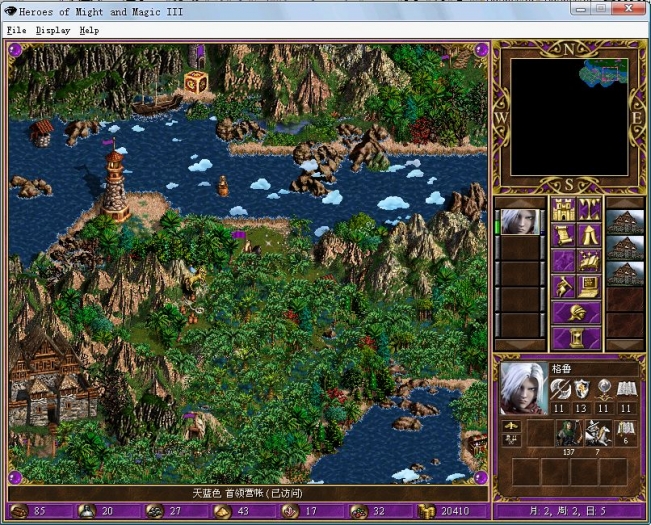Click the minimap's revealed area
This screenshot has width=651, height=525.
pyautogui.click(x=603, y=72)
